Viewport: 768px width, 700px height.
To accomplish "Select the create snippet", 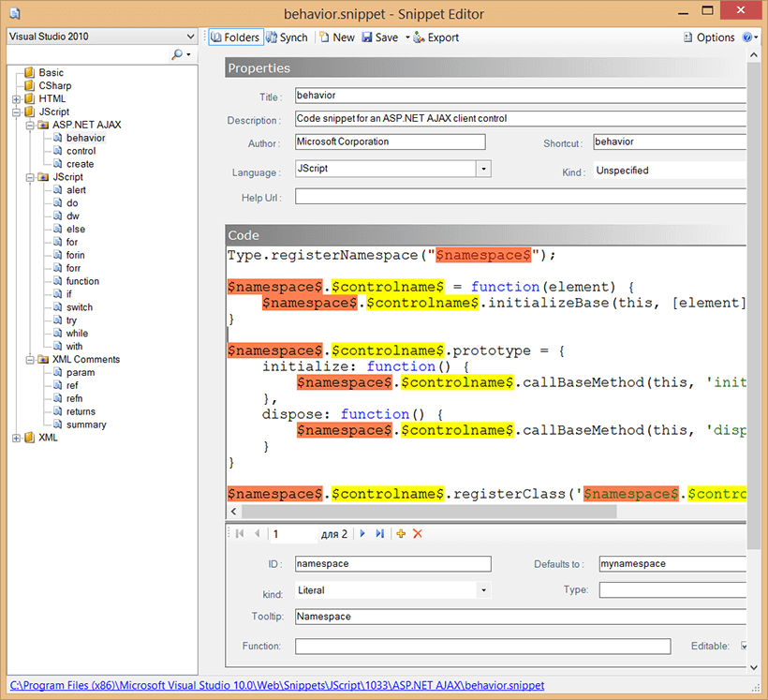I will coord(80,164).
